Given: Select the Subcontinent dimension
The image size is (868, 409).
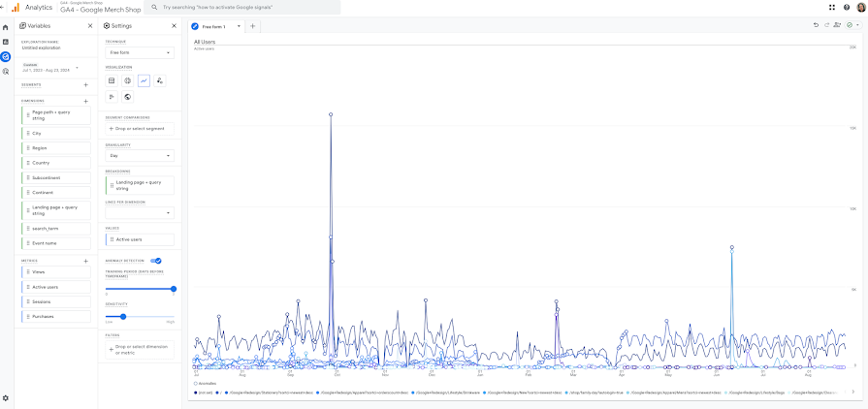Looking at the screenshot, I should tap(56, 177).
